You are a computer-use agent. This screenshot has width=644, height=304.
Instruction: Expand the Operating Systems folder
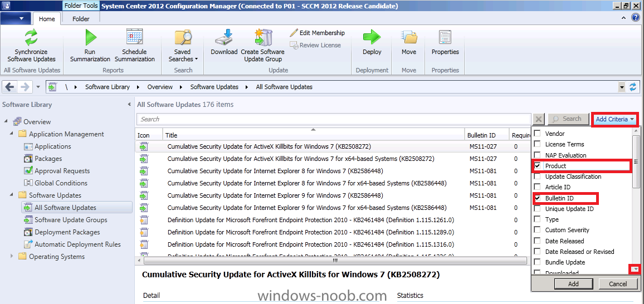(12, 257)
